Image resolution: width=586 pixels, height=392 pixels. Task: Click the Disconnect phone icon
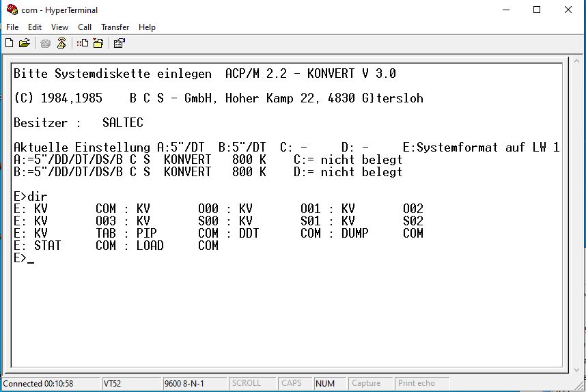[x=61, y=43]
